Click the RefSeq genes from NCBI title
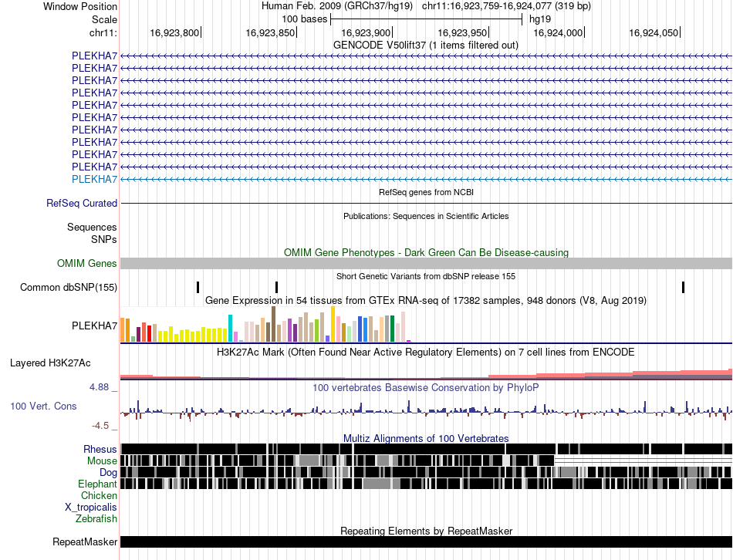The height and width of the screenshot is (560, 733). tap(426, 192)
